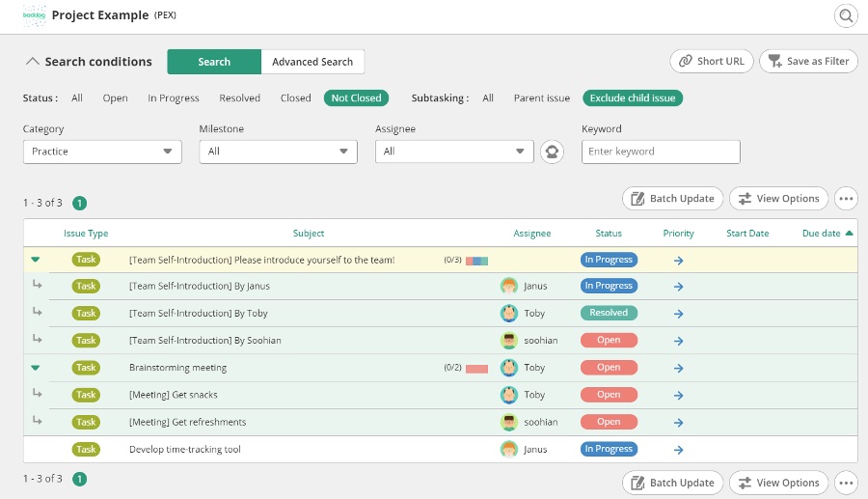The width and height of the screenshot is (868, 499).
Task: Click the progress bar of Team Self-Introduction task
Action: 476,261
